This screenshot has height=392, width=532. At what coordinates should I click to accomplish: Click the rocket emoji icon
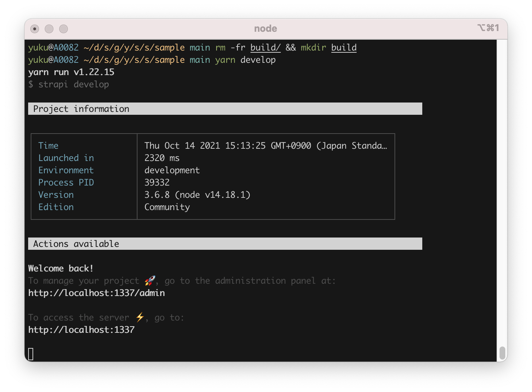150,281
